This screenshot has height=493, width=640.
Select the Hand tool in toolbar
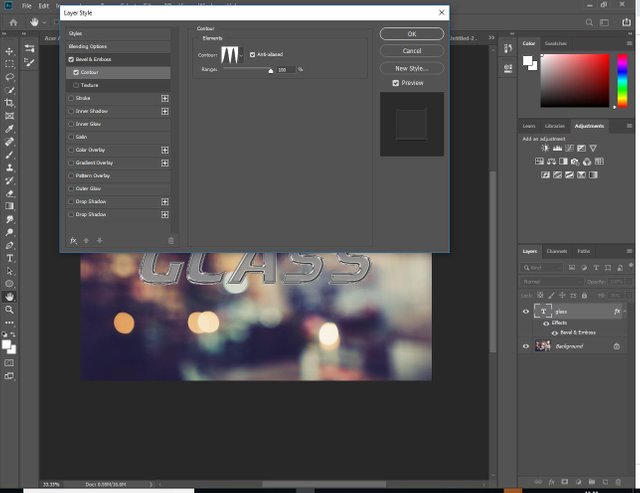[x=9, y=297]
